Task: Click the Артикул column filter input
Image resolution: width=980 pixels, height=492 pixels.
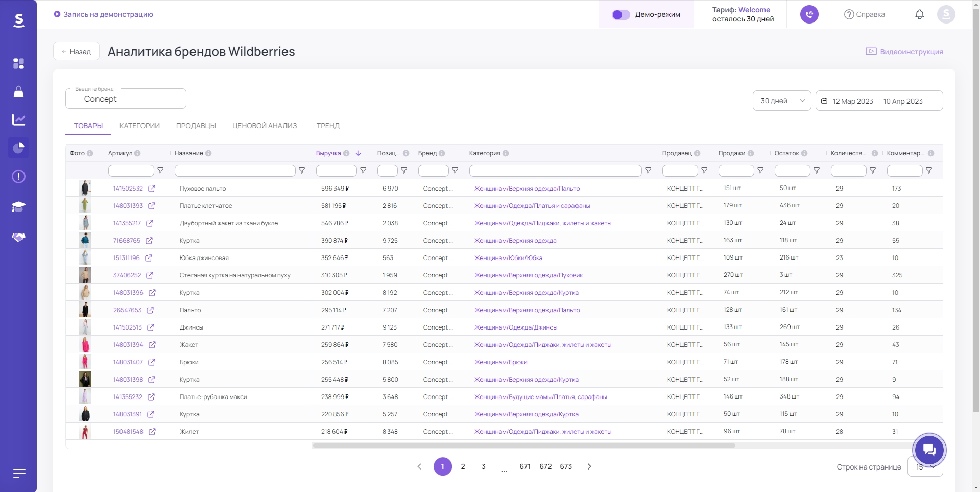Action: [x=131, y=171]
